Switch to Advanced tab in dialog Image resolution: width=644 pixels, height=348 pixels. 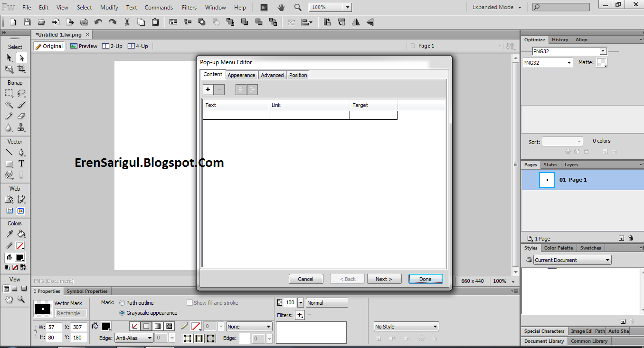click(272, 75)
